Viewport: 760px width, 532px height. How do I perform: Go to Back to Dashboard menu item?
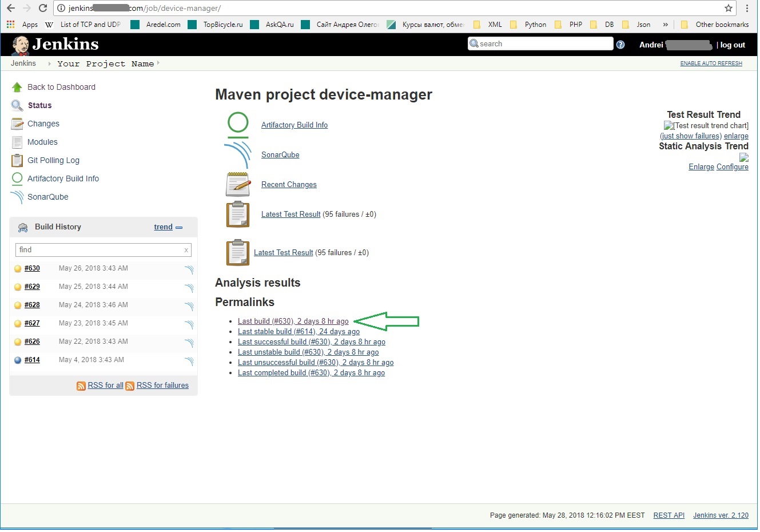(61, 87)
